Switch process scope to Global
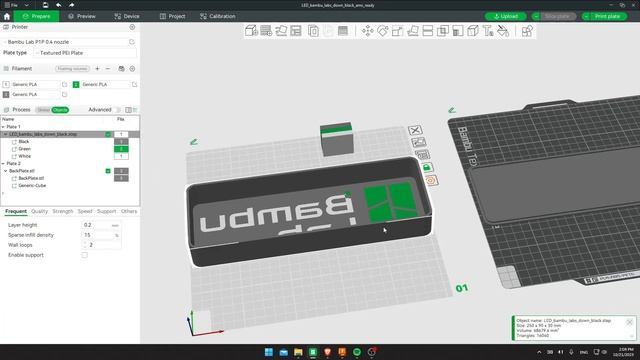 click(x=43, y=110)
